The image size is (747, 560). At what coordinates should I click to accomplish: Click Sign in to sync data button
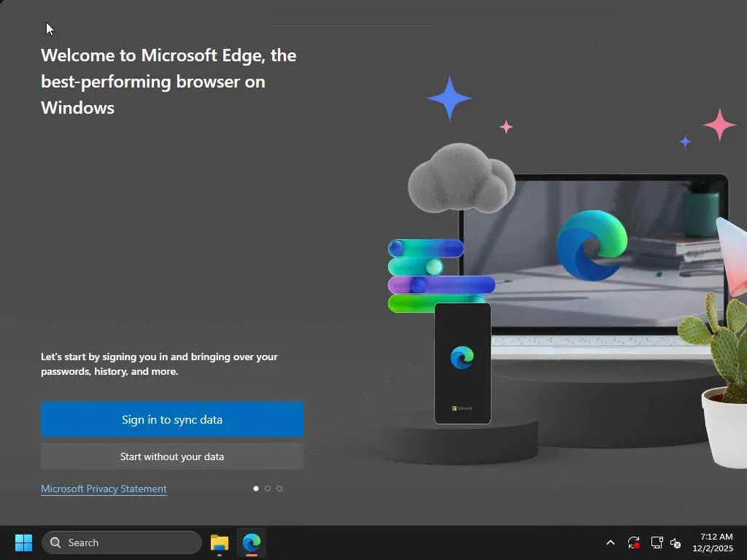172,419
